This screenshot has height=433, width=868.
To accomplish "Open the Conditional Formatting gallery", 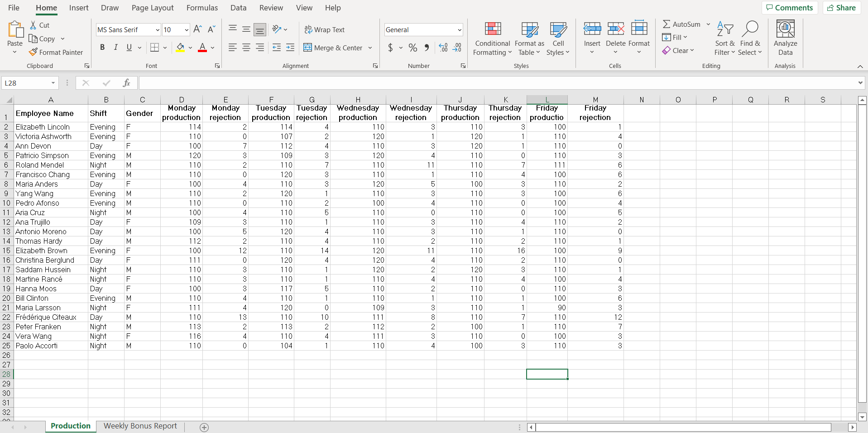I will pyautogui.click(x=492, y=38).
